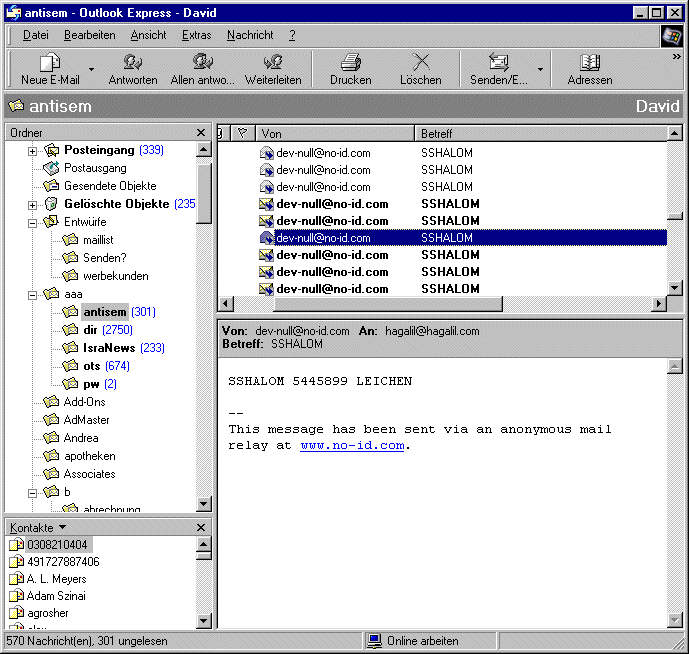The height and width of the screenshot is (654, 689).
Task: Open dropdown arrow next to Senden/Empfangen
Action: [541, 70]
